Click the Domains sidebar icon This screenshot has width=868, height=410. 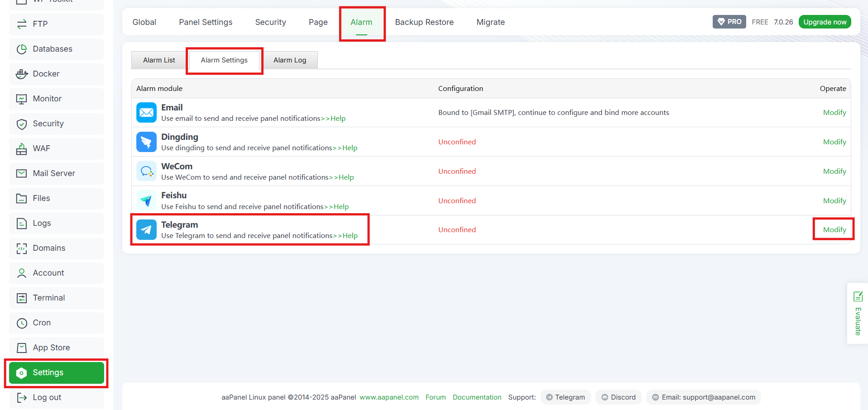21,248
